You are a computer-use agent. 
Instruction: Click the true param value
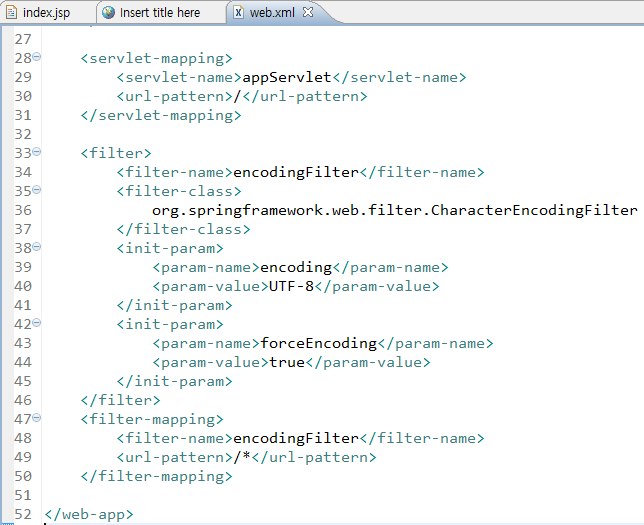(x=287, y=362)
